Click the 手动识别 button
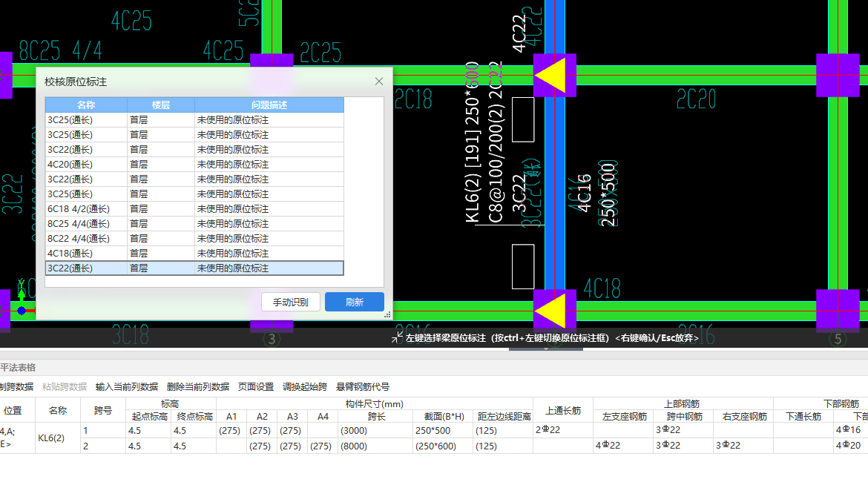Screen dimensions: 868x482 291,302
